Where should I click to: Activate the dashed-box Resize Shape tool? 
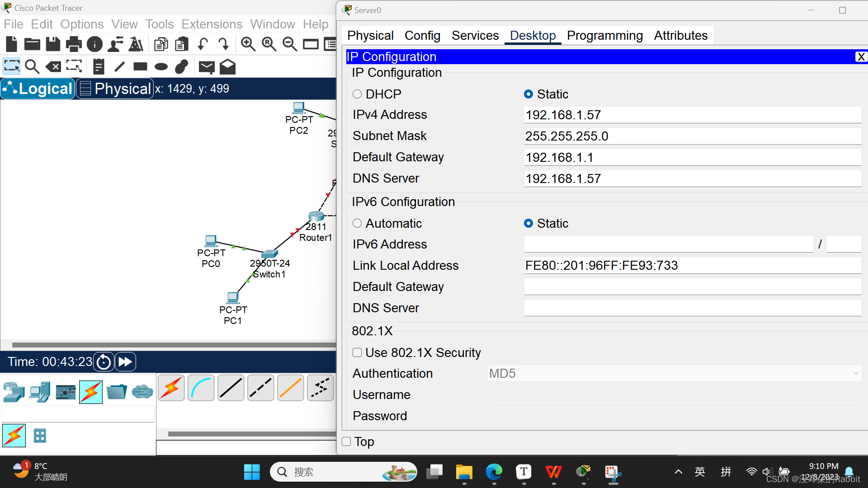coord(74,66)
